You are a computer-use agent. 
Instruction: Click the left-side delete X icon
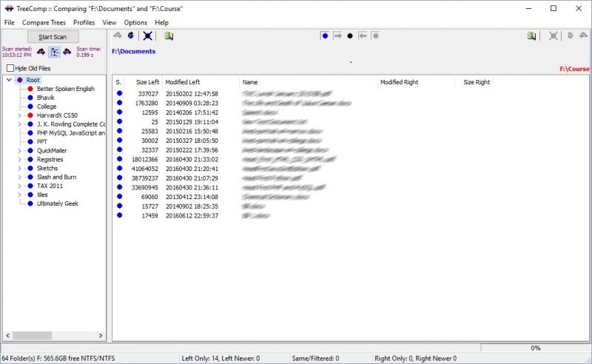coord(147,36)
